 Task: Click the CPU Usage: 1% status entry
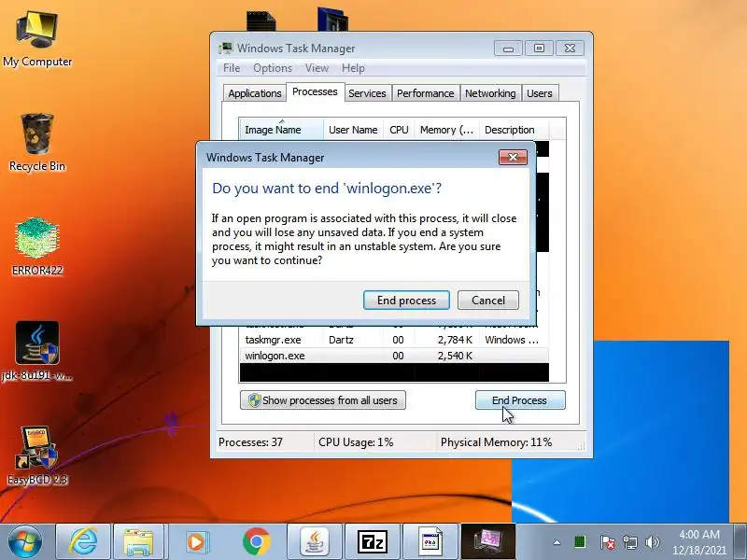tap(356, 442)
